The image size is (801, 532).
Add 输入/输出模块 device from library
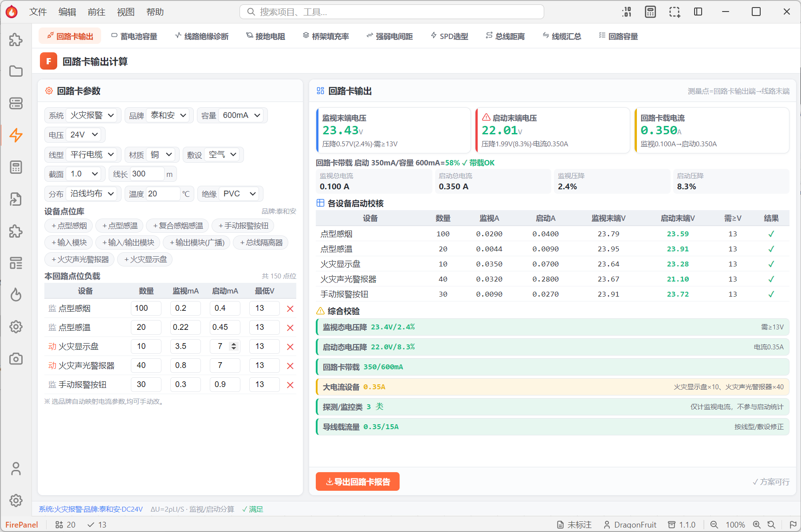click(128, 243)
